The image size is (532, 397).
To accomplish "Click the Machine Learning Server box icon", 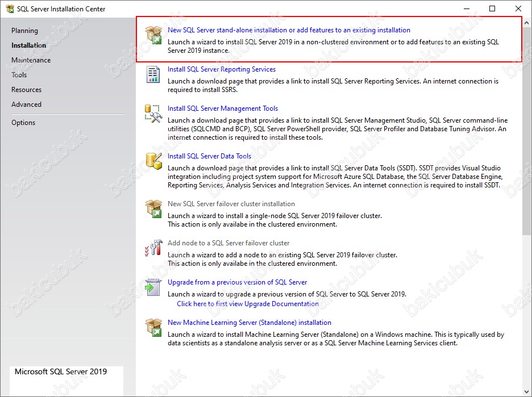I will click(x=153, y=328).
